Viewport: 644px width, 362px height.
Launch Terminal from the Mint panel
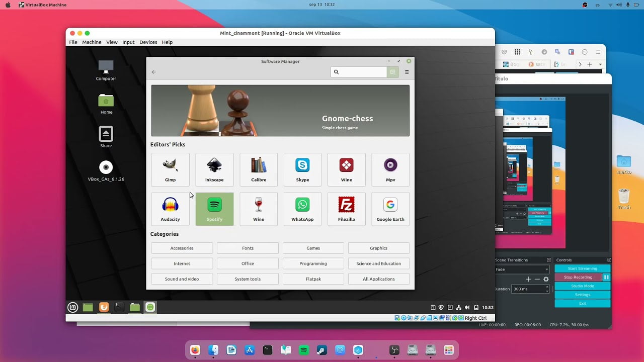point(119,307)
